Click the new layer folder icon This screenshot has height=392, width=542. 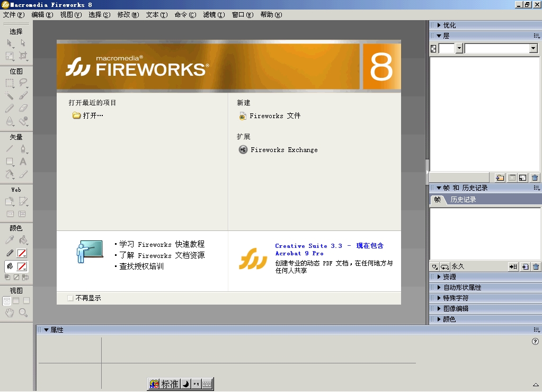(x=500, y=177)
